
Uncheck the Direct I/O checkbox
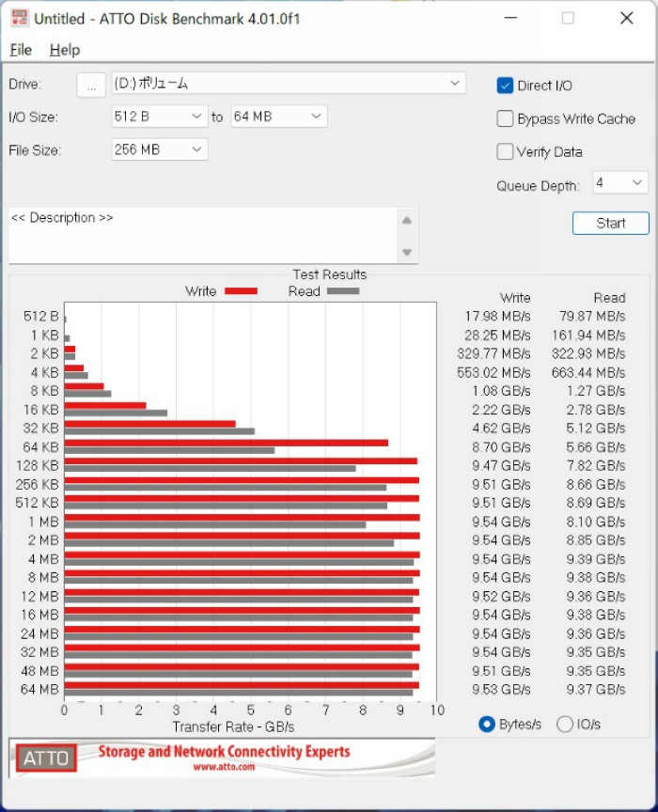505,86
